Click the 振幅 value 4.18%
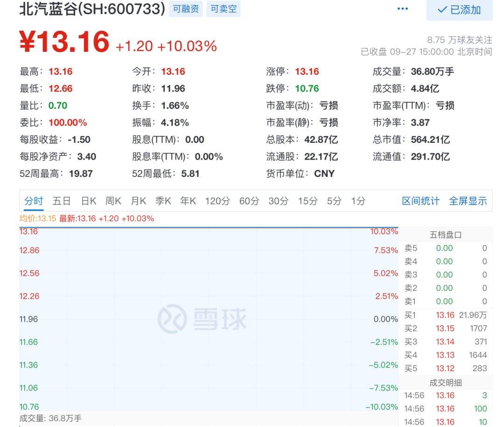Screen dimensions: 504x427 [175, 123]
